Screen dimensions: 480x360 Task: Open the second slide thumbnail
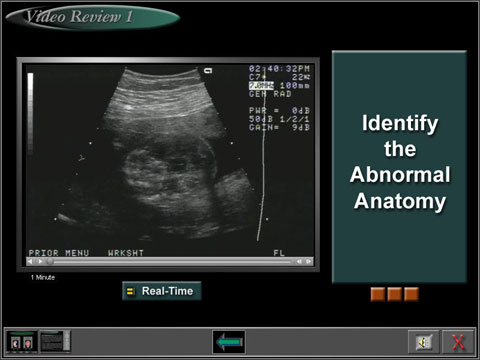pyautogui.click(x=55, y=342)
